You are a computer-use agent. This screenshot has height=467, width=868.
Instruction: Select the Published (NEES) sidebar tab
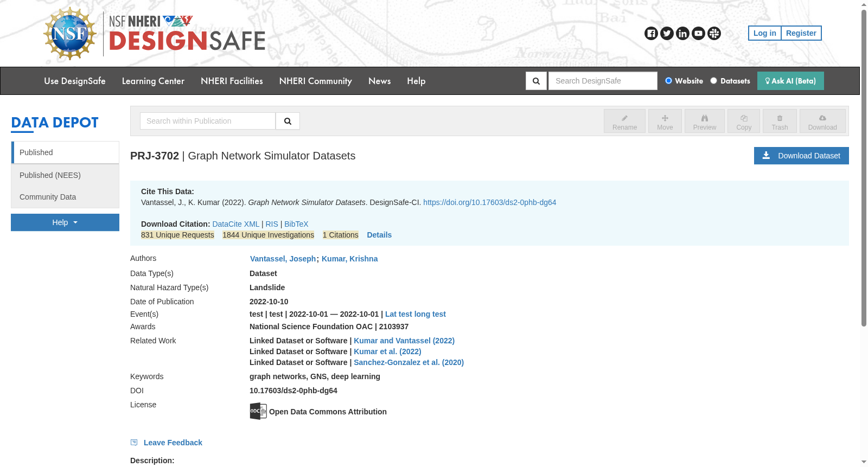(x=65, y=175)
